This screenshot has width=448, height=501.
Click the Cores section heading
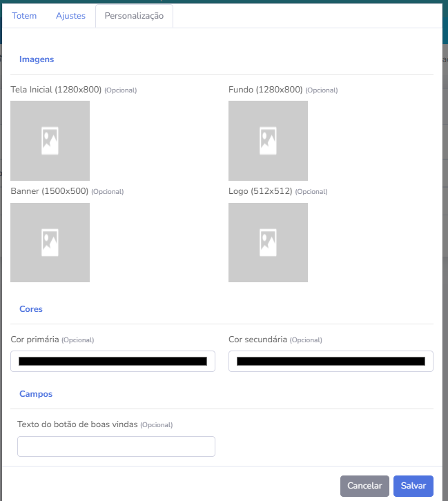pos(31,309)
